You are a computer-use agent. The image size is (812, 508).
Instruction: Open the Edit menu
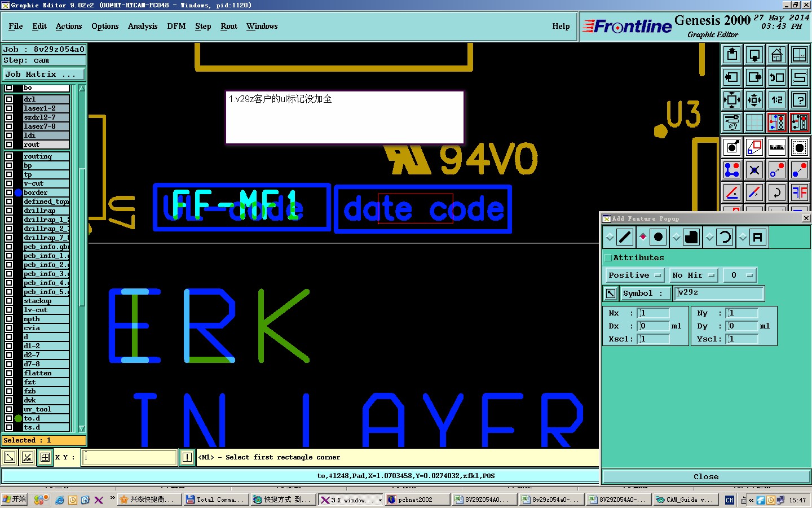point(39,27)
